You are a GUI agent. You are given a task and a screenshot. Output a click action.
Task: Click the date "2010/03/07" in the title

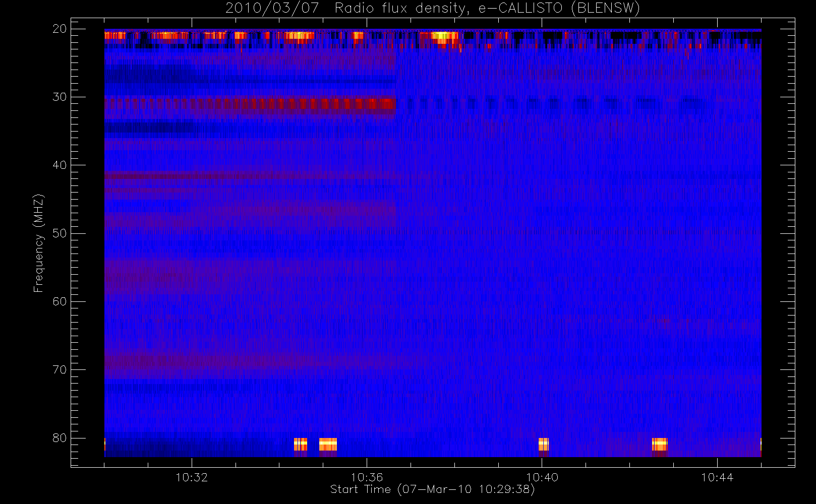coord(272,9)
